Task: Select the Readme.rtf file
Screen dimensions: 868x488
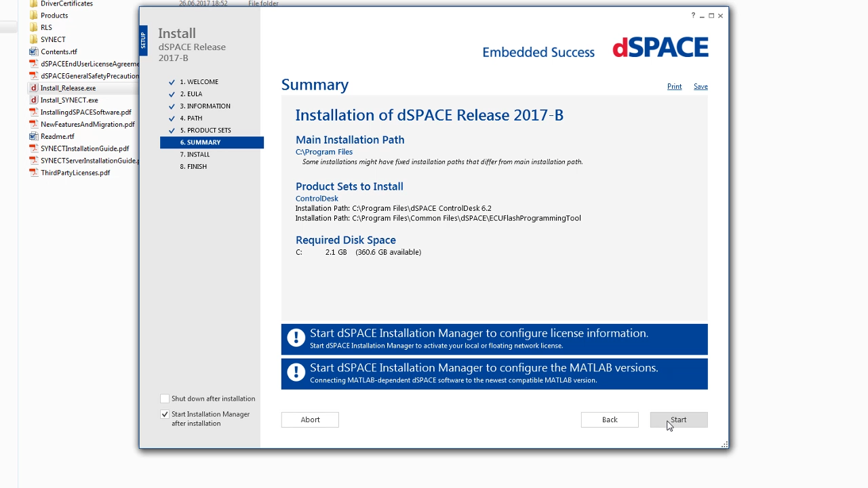Action: point(57,136)
